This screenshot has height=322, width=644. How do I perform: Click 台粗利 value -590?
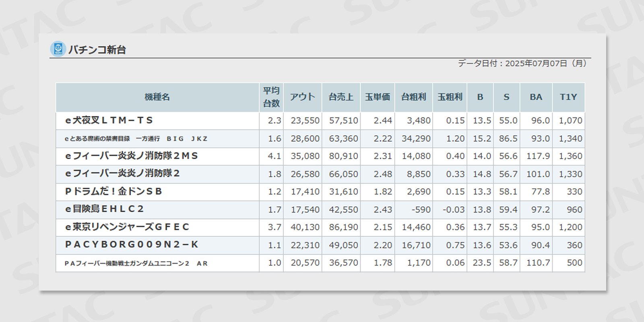[x=421, y=210]
